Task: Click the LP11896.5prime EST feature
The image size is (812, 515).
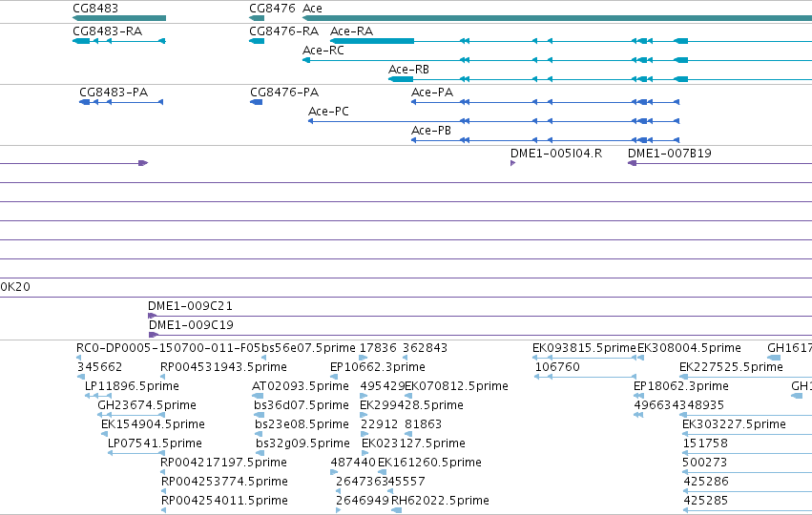Action: (98, 396)
